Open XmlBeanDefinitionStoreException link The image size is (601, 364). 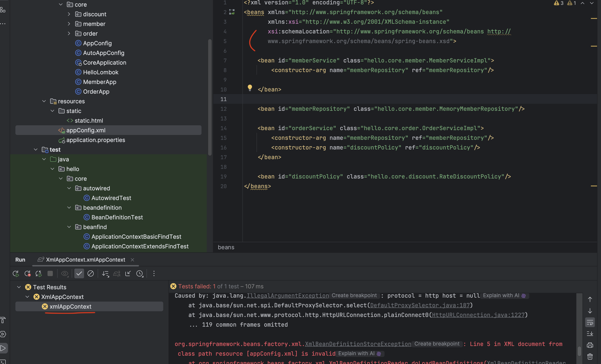(x=358, y=344)
